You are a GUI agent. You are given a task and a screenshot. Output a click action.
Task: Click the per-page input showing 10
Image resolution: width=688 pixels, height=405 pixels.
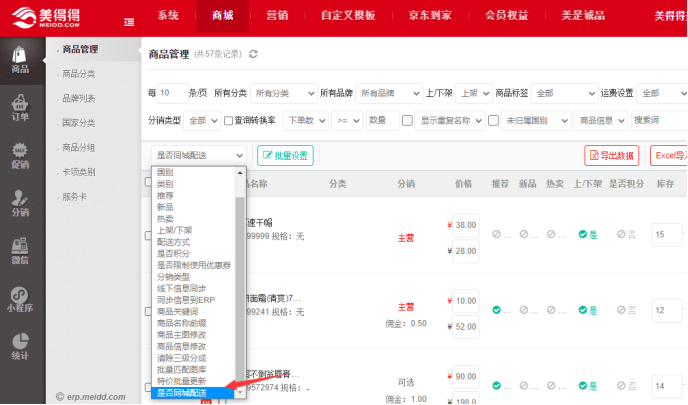coord(172,93)
